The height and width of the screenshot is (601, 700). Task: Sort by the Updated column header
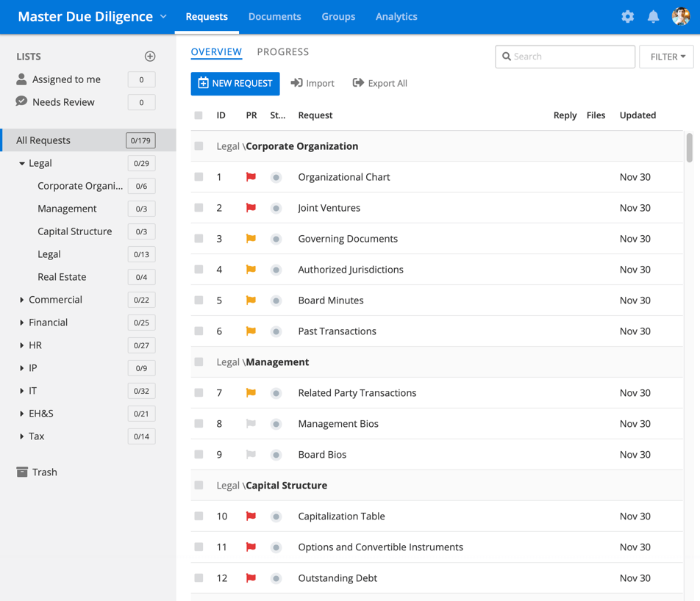[637, 115]
